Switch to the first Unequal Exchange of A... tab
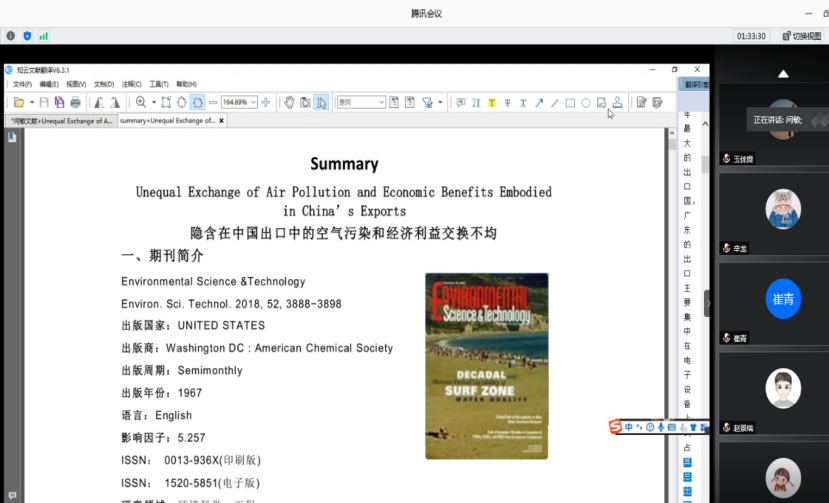This screenshot has width=829, height=503. (61, 121)
